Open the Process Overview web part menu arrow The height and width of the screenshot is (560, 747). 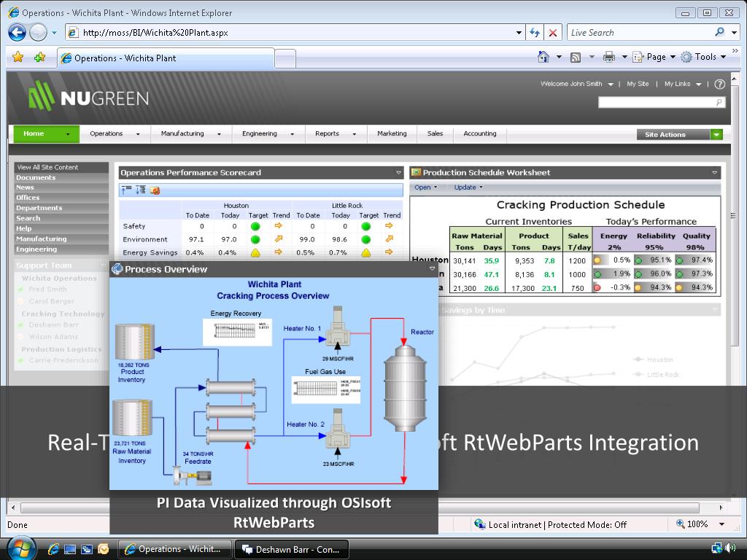(432, 269)
